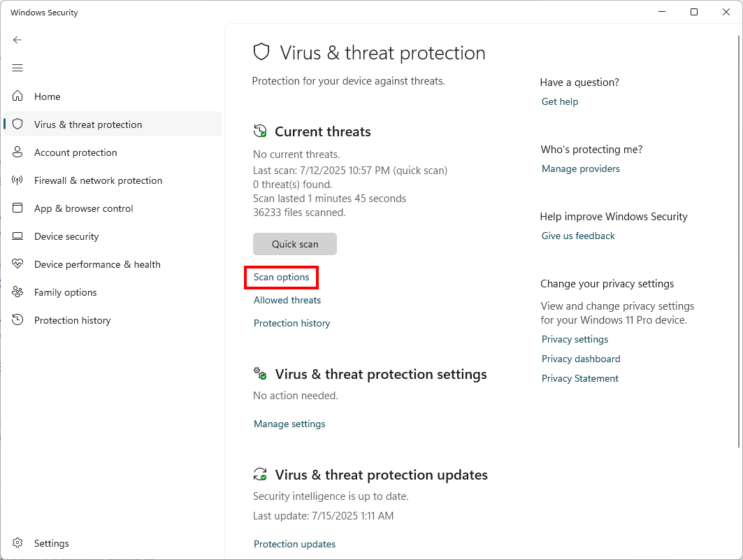Open the hamburger navigation menu
Screen dimensions: 743x560
[17, 68]
